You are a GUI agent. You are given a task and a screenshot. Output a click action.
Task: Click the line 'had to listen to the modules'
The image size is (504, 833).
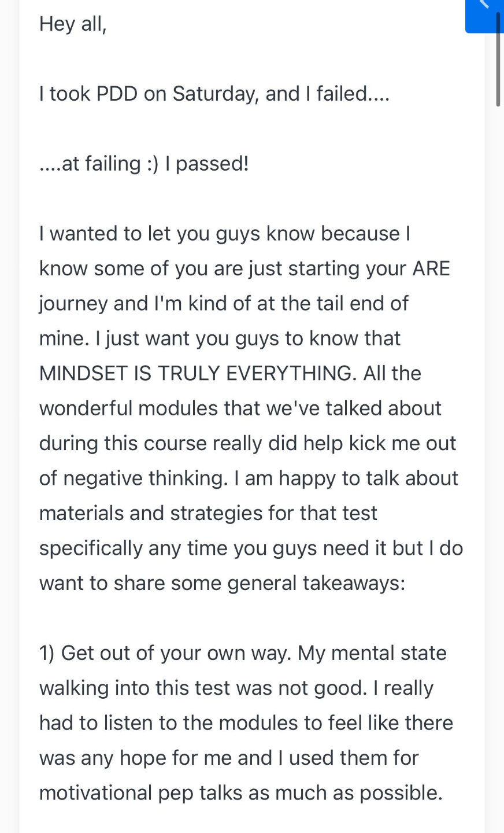(x=246, y=723)
